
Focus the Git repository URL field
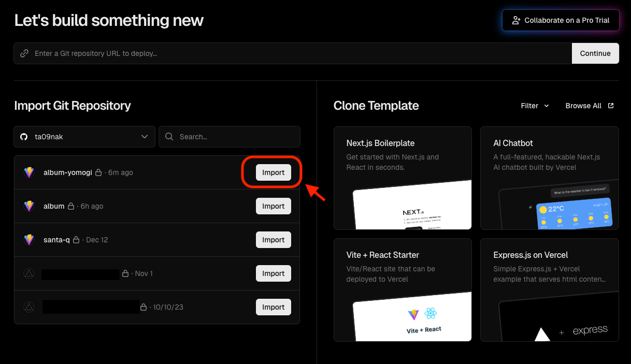[x=293, y=53]
